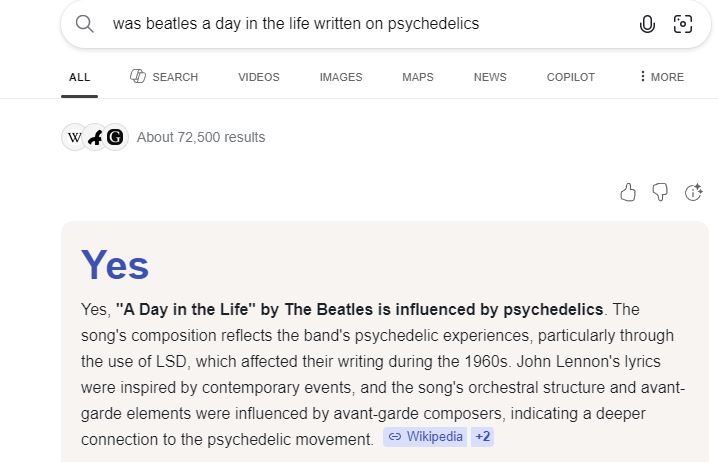
Task: Give thumbs down to the answer
Action: [x=660, y=192]
